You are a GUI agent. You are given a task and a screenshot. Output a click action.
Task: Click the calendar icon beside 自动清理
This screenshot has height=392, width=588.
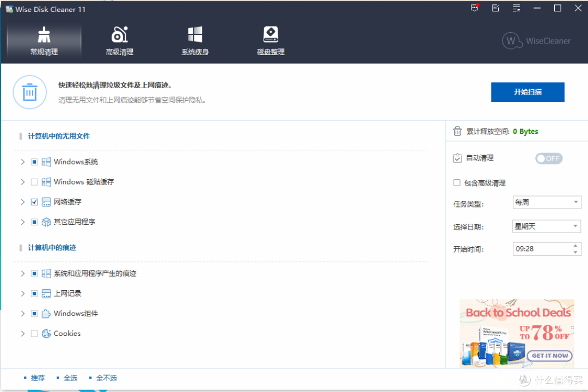(x=457, y=158)
